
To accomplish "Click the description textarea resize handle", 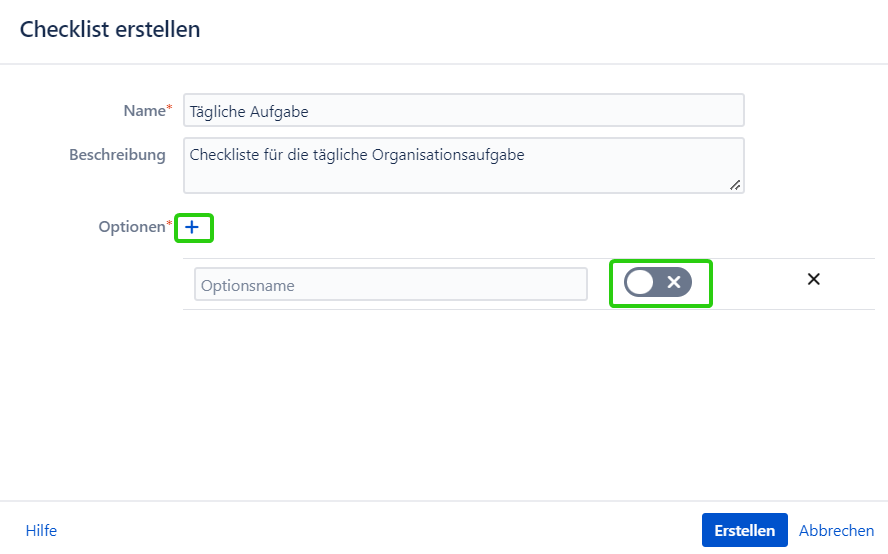I will click(x=736, y=185).
